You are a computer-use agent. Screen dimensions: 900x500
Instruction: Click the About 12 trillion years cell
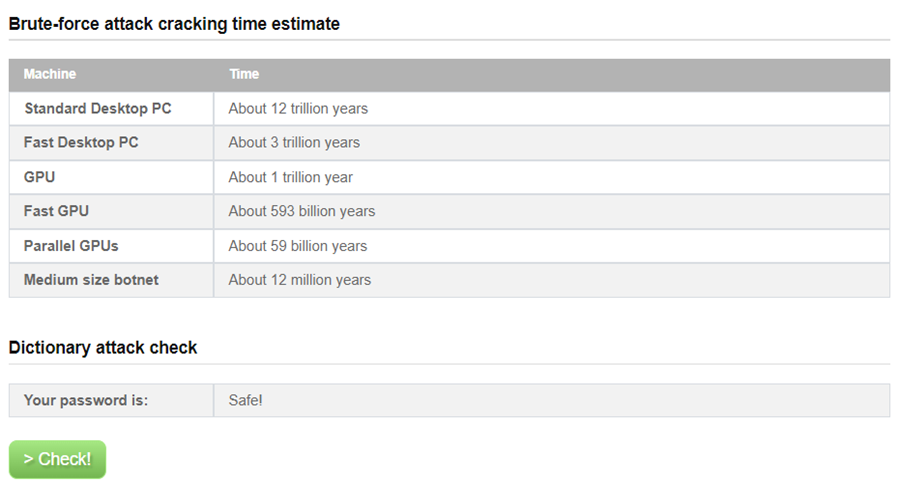[x=298, y=108]
